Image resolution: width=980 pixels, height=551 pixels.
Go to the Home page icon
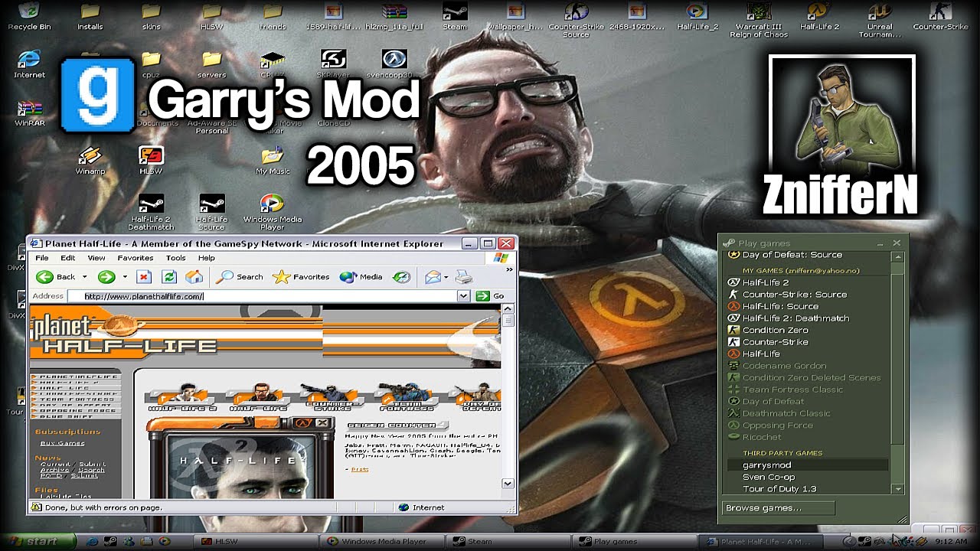pos(194,276)
